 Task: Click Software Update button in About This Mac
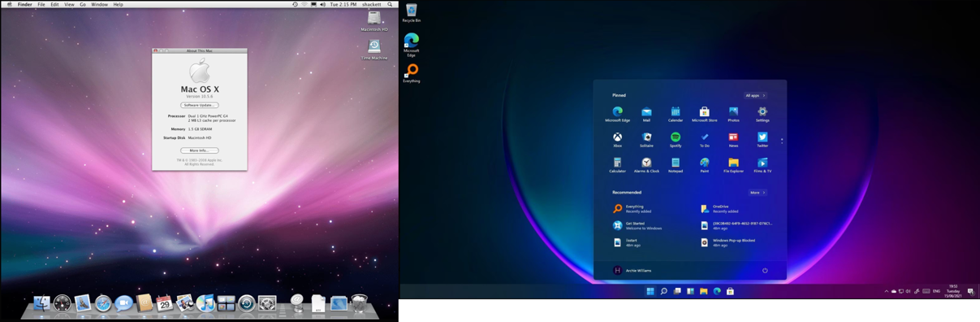[199, 105]
